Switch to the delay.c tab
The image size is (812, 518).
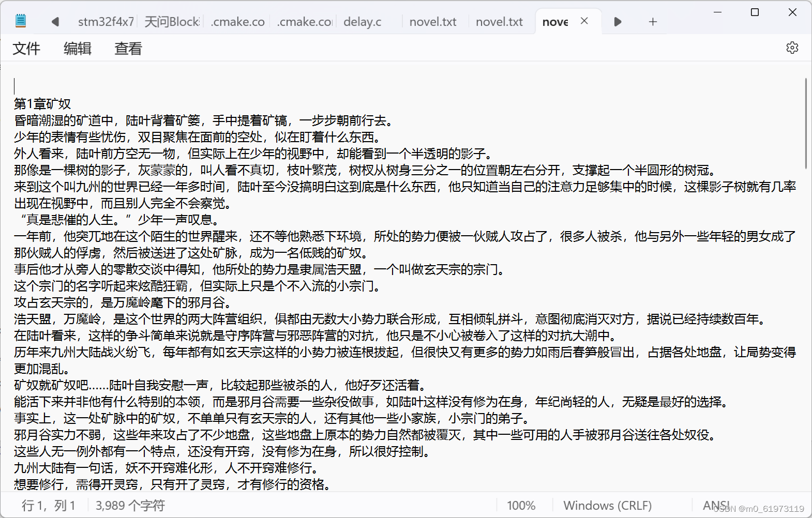(x=363, y=22)
